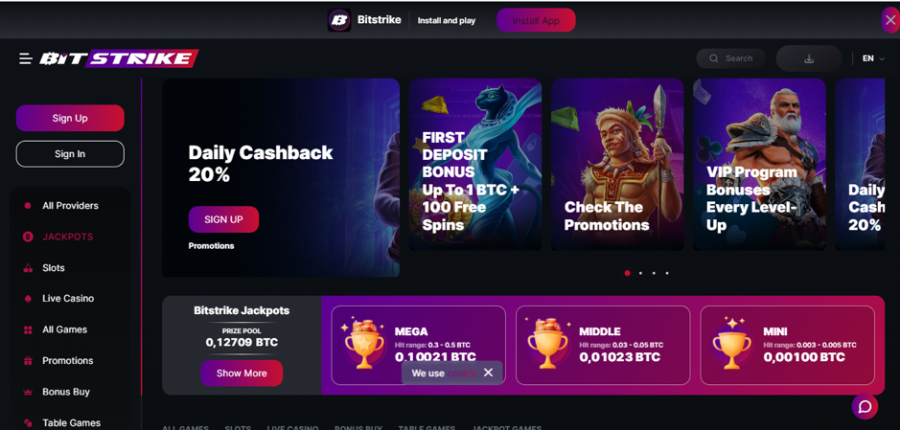Click the Sign Up button in sidebar
The image size is (900, 430).
tap(70, 118)
